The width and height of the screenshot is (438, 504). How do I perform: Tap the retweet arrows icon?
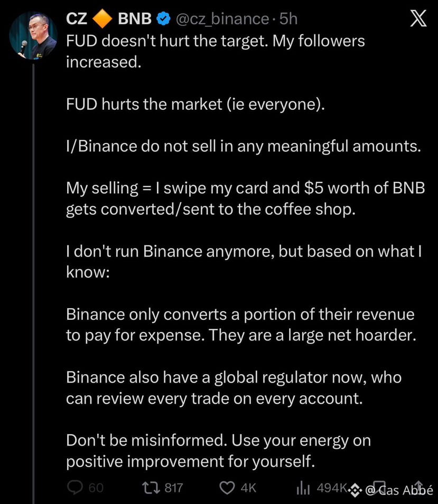151,488
